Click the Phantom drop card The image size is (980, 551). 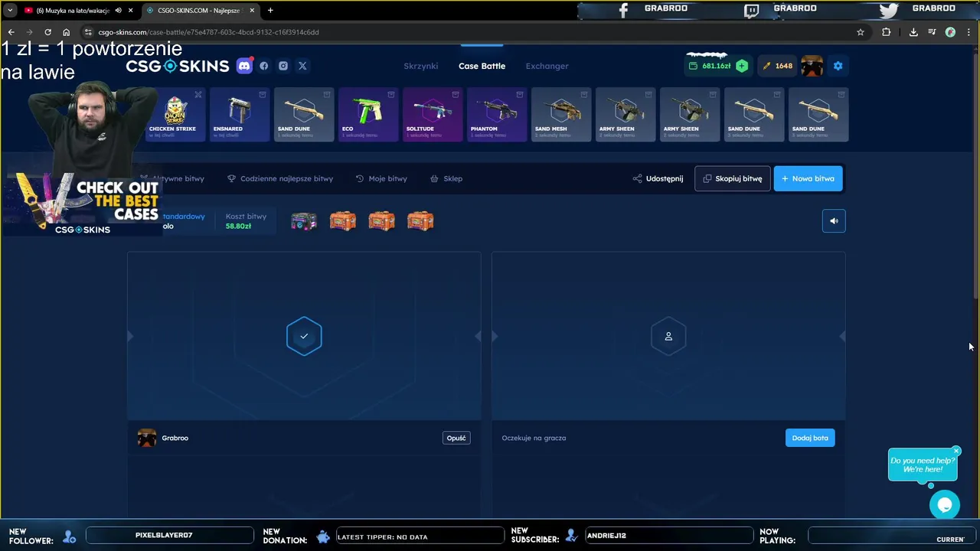pyautogui.click(x=497, y=115)
